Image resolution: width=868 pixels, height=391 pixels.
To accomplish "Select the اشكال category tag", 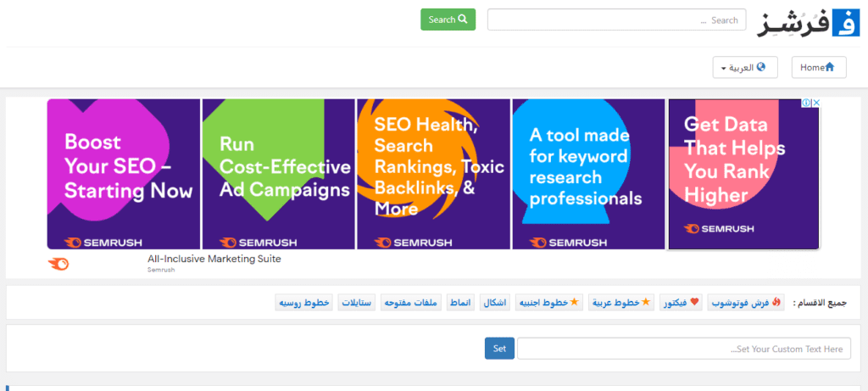I will tap(495, 303).
